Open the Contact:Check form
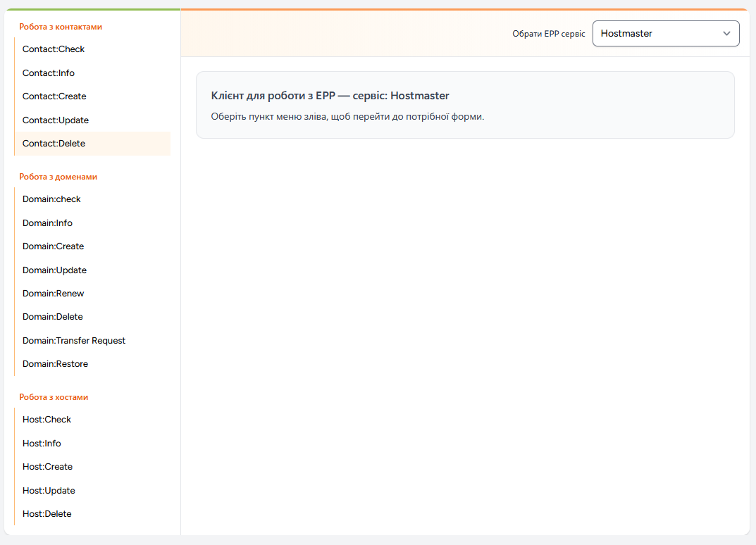The height and width of the screenshot is (545, 756). pos(54,49)
